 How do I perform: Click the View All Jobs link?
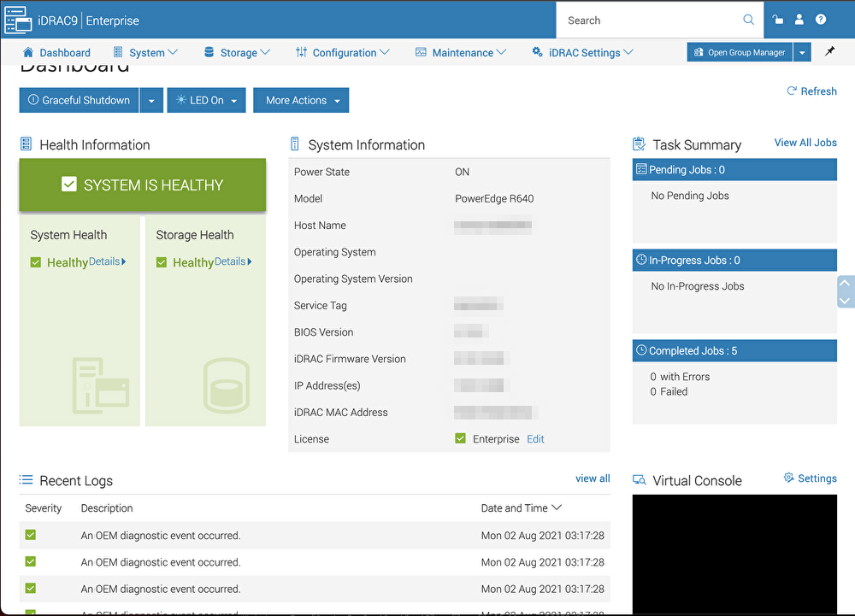tap(805, 143)
